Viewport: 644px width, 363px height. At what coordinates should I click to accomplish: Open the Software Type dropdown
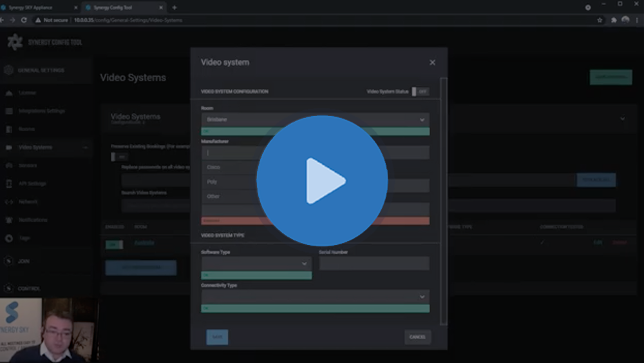click(x=256, y=264)
